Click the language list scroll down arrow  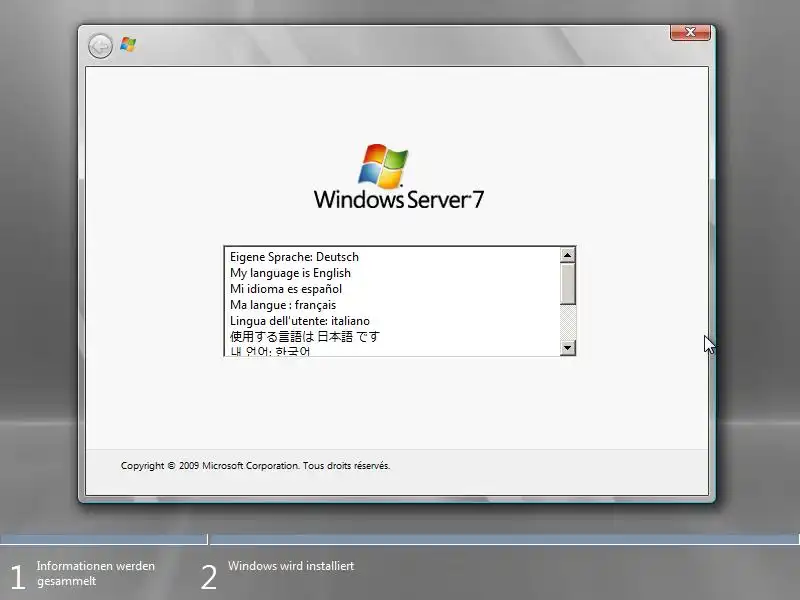(567, 347)
